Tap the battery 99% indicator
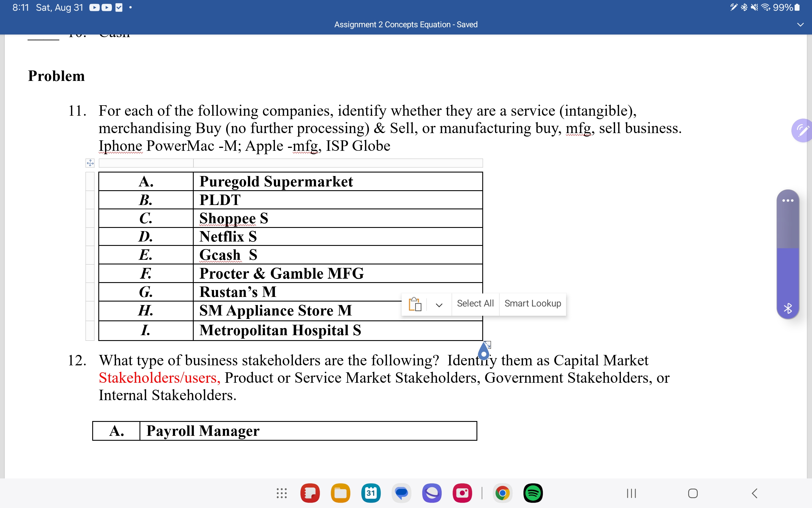This screenshot has height=508, width=812. click(786, 7)
